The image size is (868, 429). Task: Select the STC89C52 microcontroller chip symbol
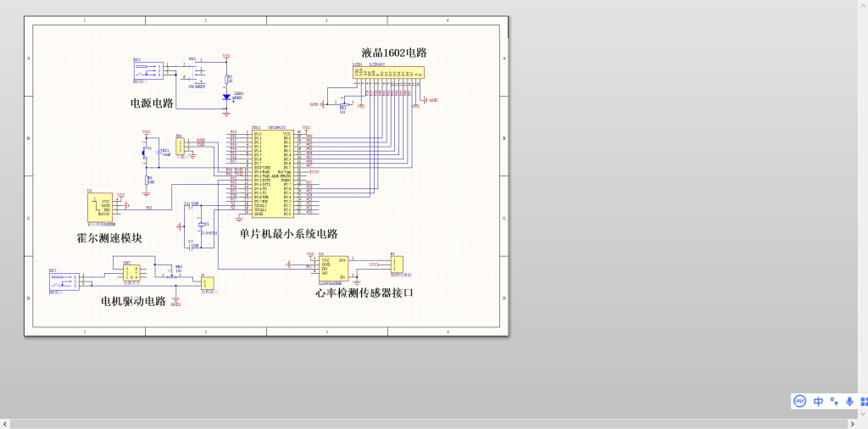(273, 173)
